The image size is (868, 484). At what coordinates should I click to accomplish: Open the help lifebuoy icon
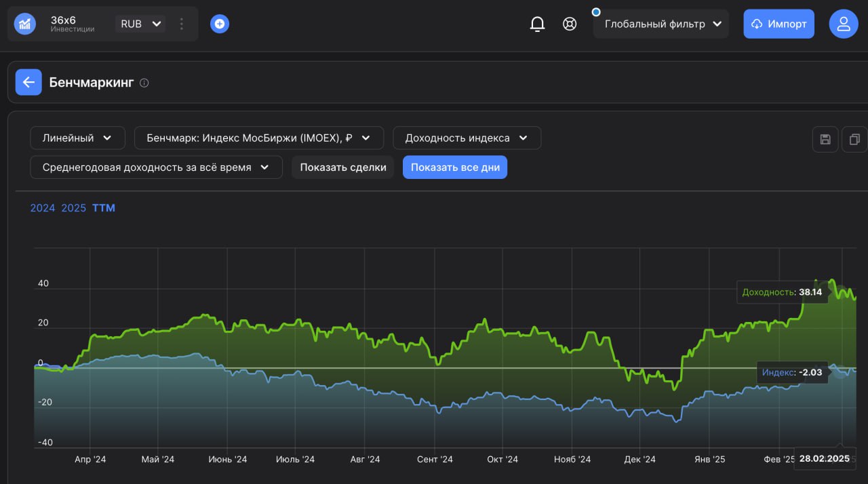[x=570, y=24]
